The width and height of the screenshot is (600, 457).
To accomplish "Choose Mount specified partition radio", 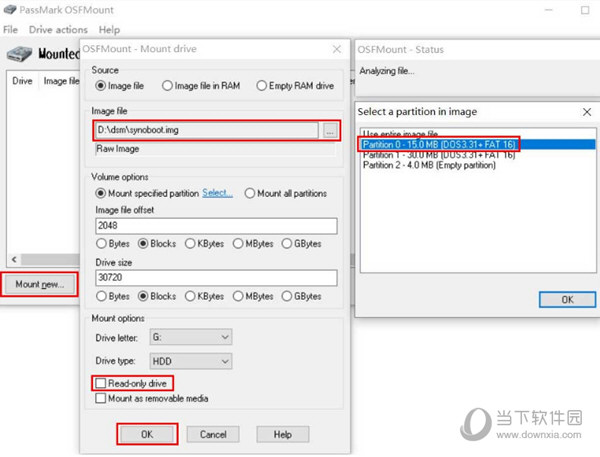I will (100, 193).
